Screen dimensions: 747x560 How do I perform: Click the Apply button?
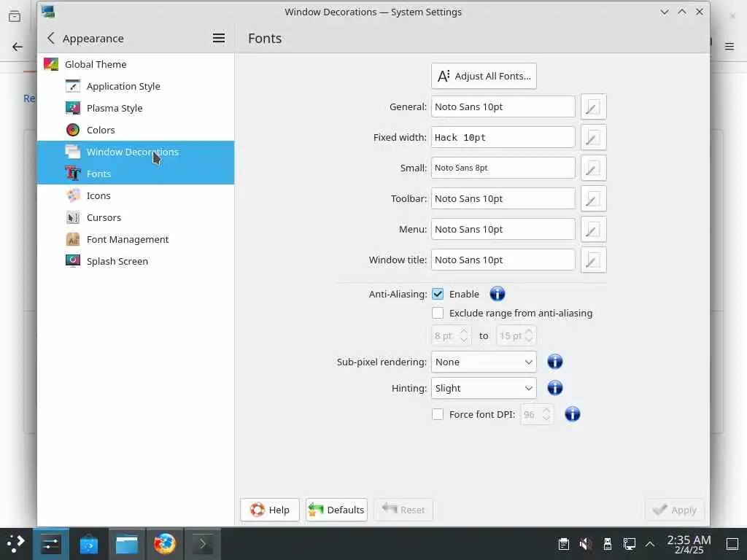pyautogui.click(x=675, y=510)
